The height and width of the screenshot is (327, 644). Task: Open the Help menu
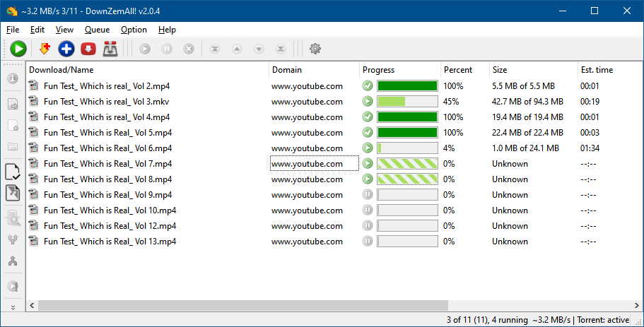click(167, 30)
